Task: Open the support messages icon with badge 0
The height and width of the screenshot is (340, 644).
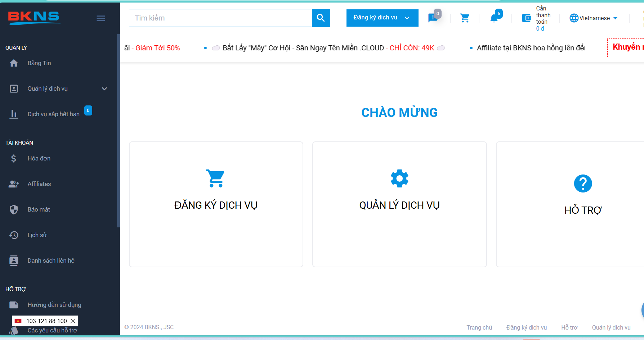Action: click(433, 18)
